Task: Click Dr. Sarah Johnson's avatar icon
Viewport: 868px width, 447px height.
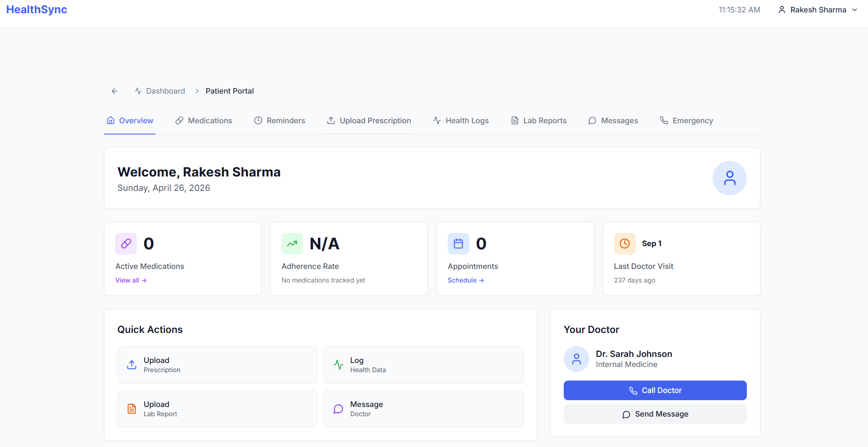Action: pos(577,359)
